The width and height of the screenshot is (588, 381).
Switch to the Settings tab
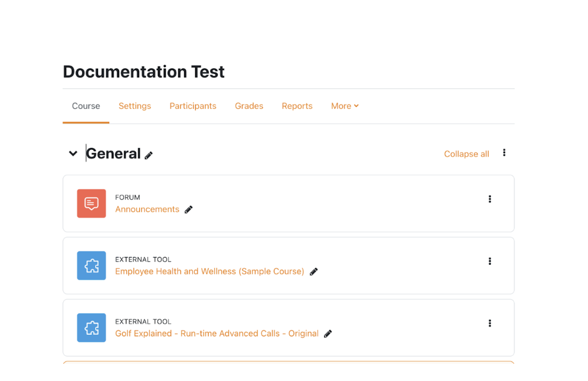(134, 106)
